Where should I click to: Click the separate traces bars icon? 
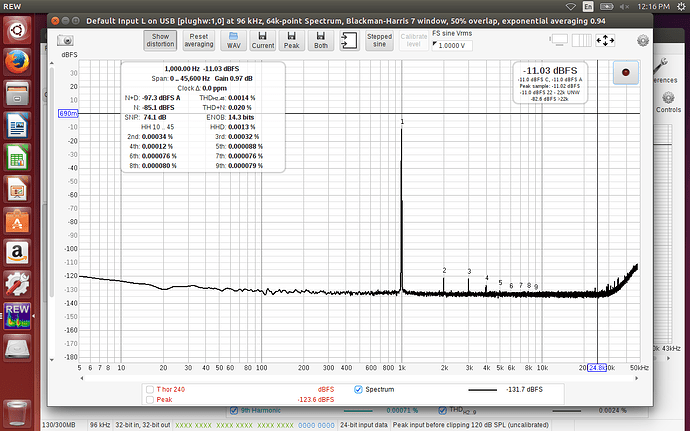[x=581, y=41]
